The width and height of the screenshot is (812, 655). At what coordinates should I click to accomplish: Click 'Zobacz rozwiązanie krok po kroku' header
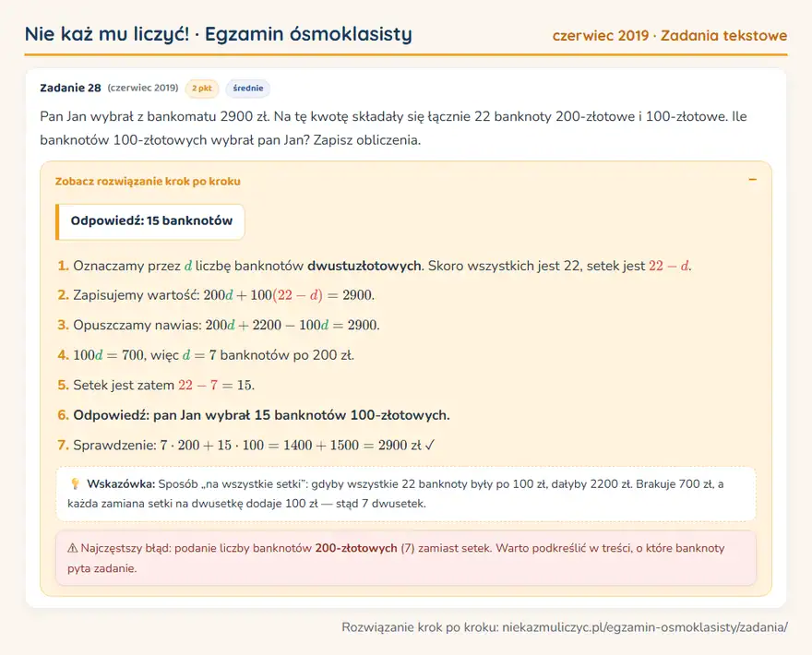(x=148, y=181)
